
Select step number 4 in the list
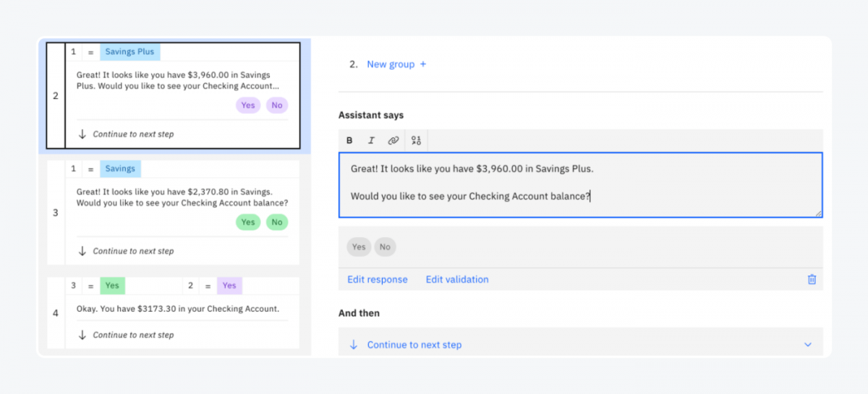tap(56, 313)
